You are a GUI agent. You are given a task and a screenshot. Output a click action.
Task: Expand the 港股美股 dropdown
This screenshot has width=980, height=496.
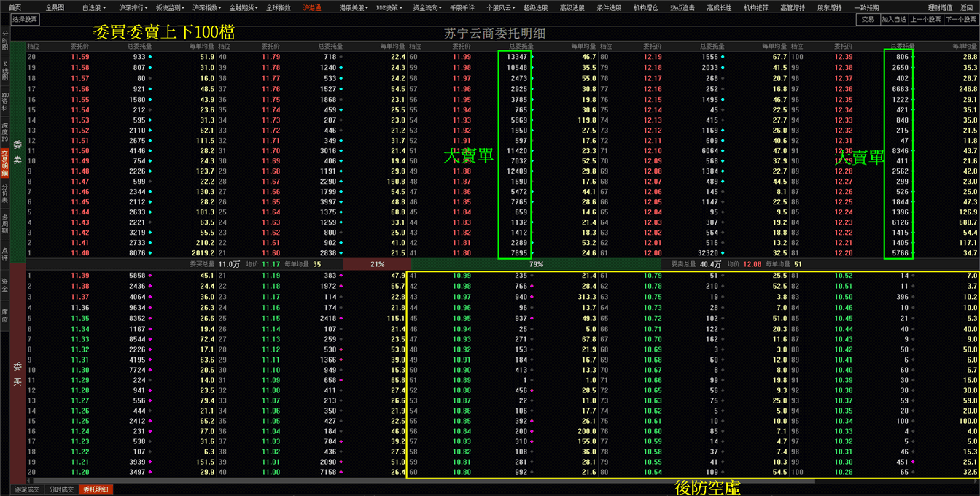coord(352,7)
